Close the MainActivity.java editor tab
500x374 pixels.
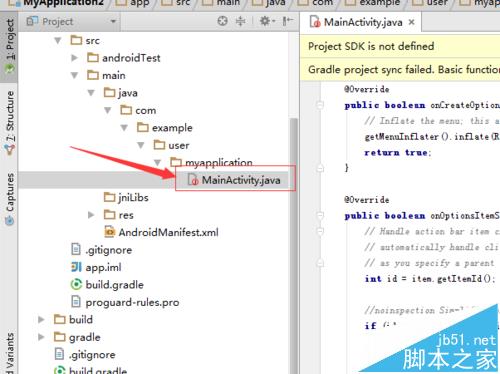pos(412,22)
